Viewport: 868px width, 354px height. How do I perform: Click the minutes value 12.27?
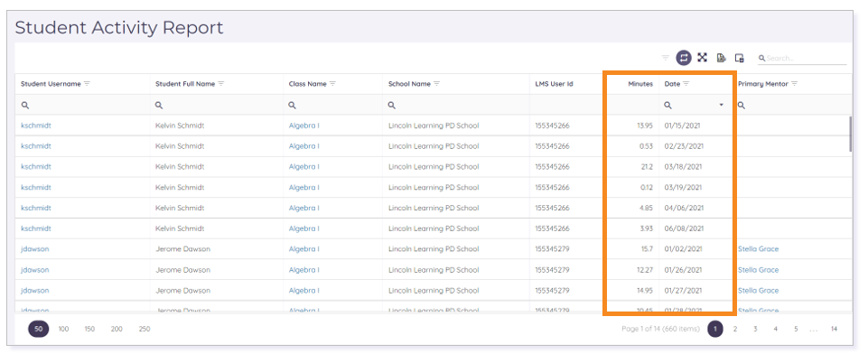[x=645, y=270]
